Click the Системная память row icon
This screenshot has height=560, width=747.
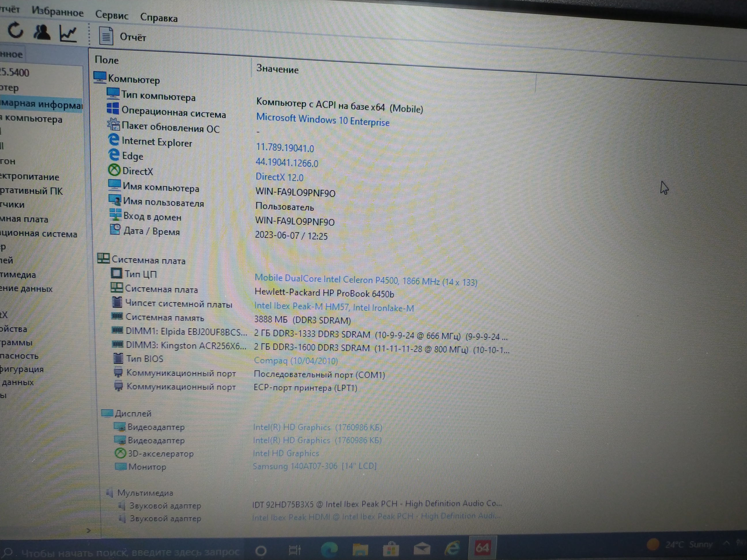pos(117,316)
